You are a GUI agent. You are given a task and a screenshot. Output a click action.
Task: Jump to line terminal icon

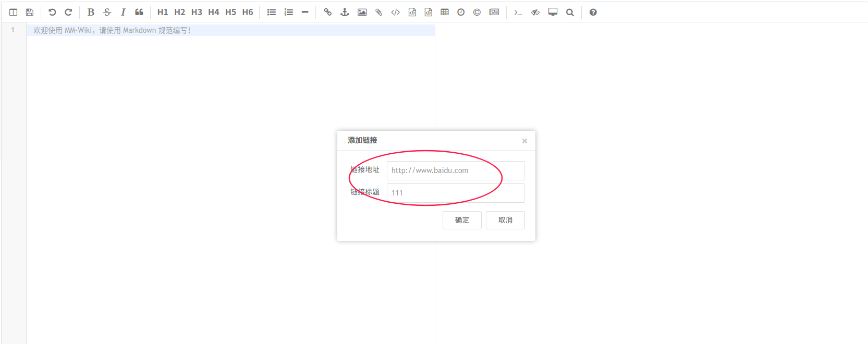pyautogui.click(x=518, y=12)
